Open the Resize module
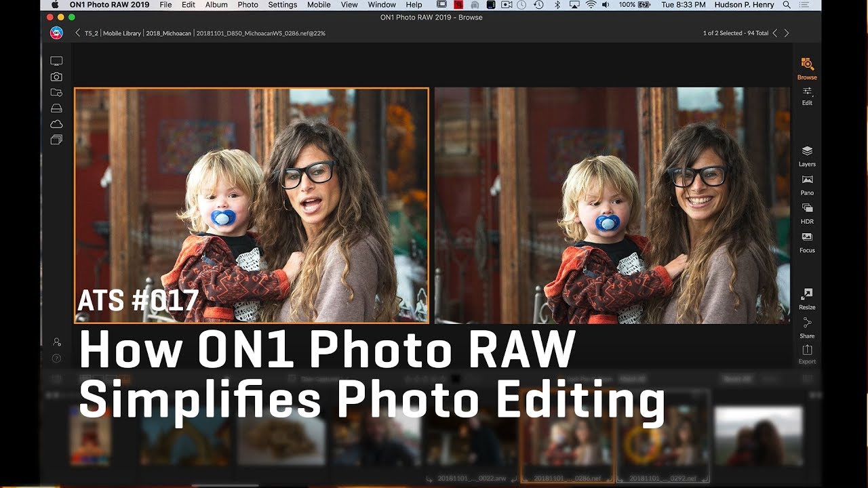The image size is (868, 488). click(807, 299)
